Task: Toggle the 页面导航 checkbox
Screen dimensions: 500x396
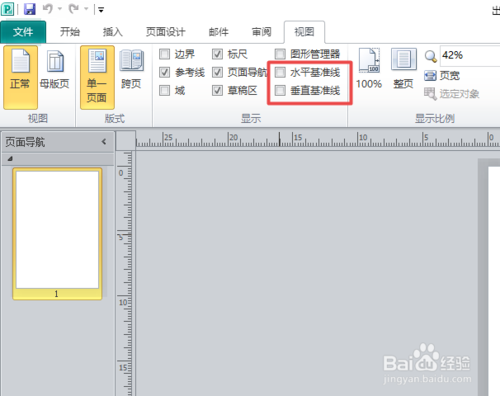Action: pos(217,72)
